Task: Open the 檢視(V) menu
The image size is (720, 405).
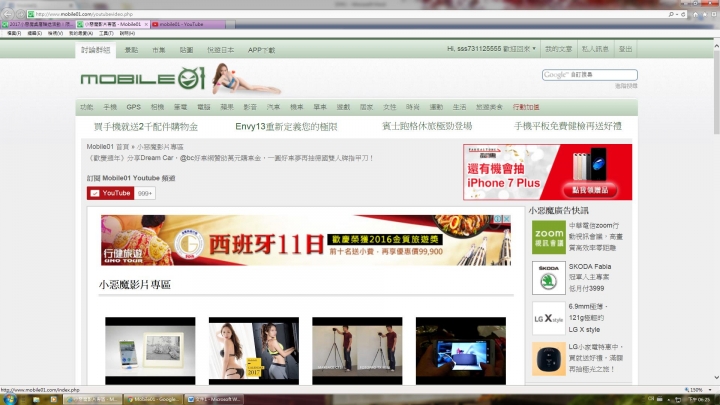Action: pyautogui.click(x=55, y=34)
